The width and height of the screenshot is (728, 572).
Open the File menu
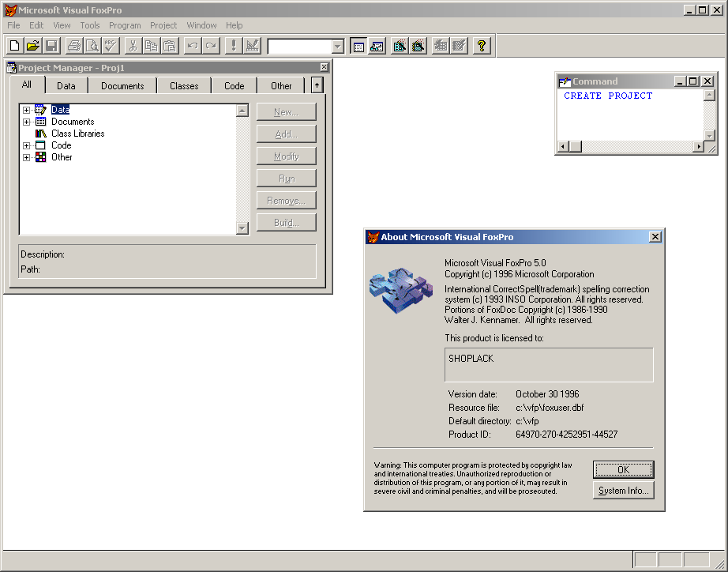pos(13,25)
